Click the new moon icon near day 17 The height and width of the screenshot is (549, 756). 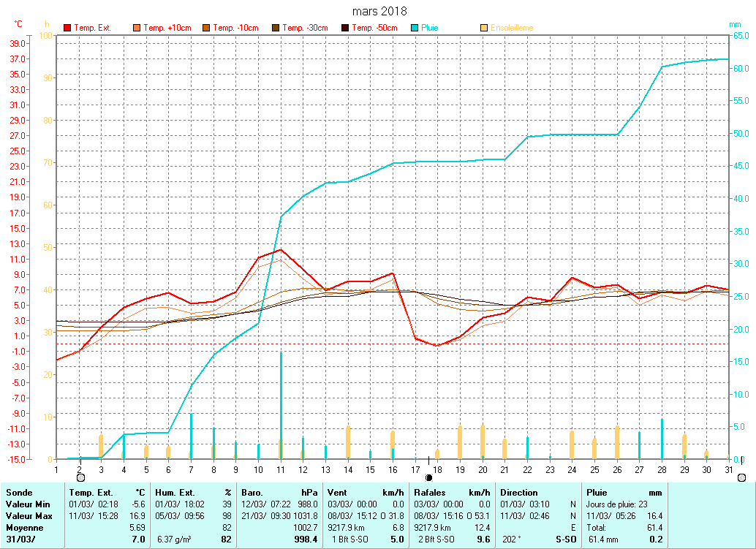[x=428, y=477]
